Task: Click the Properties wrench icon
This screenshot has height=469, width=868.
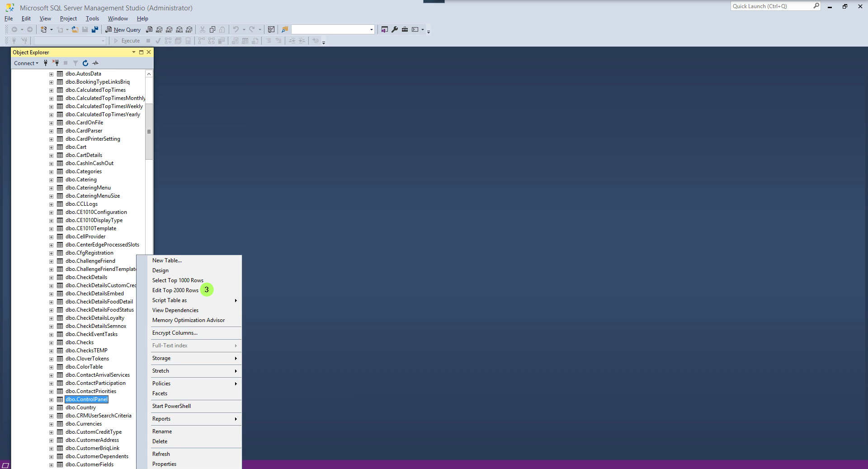Action: [395, 29]
